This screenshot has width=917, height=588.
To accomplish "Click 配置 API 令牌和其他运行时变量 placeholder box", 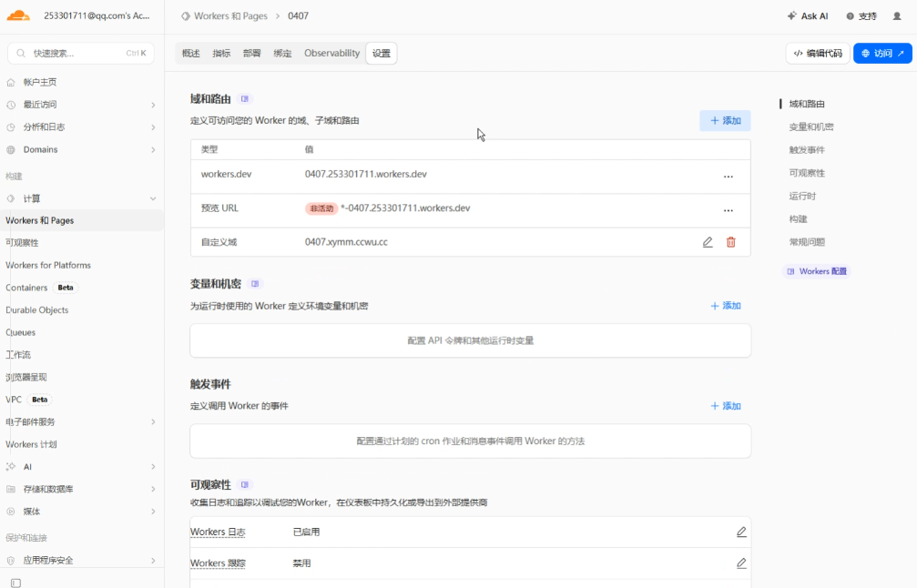I will click(x=470, y=340).
